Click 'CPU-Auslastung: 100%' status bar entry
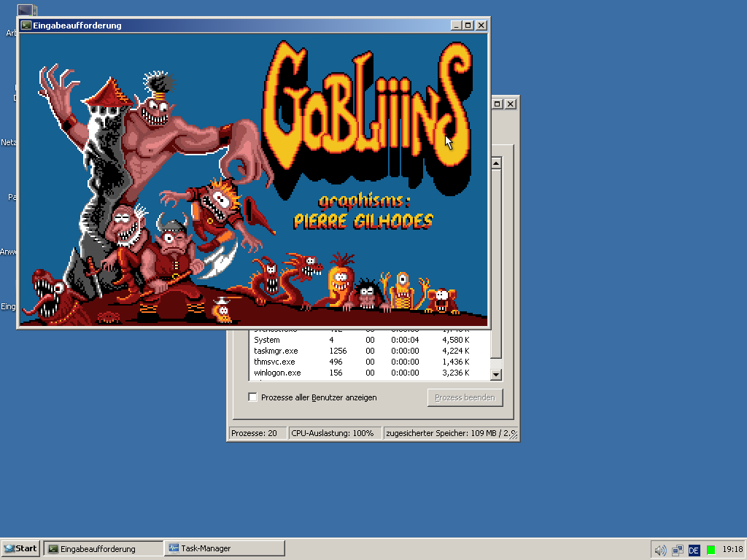The width and height of the screenshot is (747, 560). point(335,433)
